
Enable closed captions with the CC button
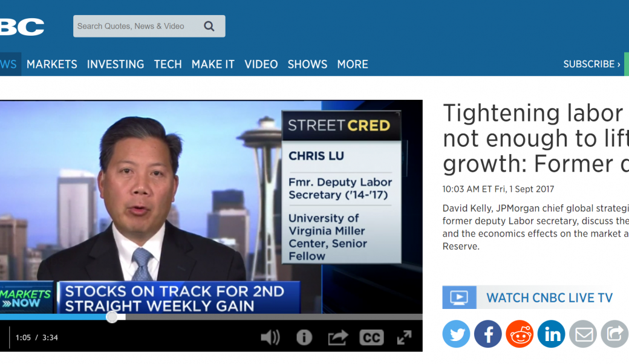click(x=371, y=338)
